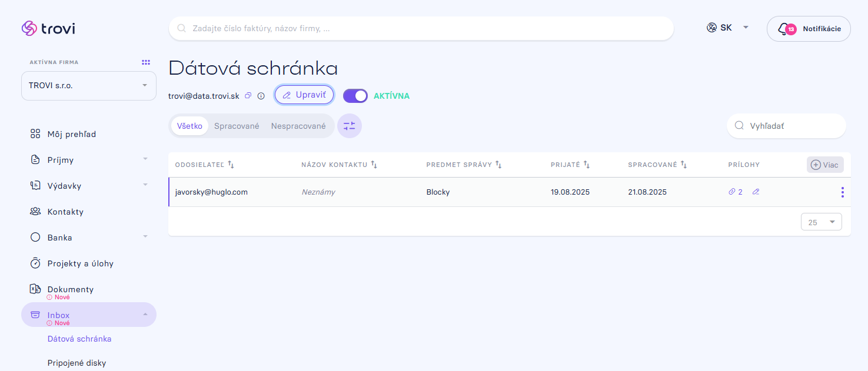Toggle the AKTÍVNA switch off

tap(355, 96)
